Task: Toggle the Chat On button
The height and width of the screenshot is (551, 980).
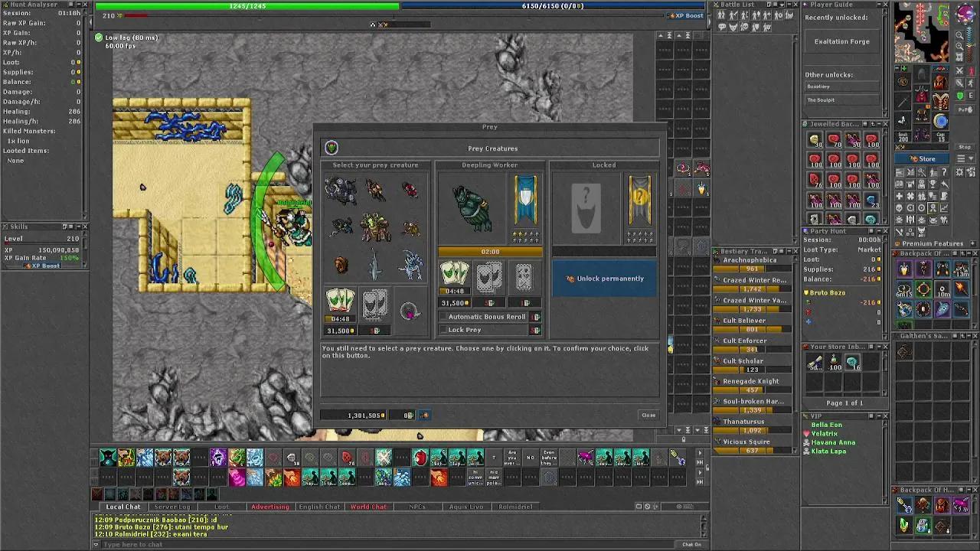Action: (691, 545)
